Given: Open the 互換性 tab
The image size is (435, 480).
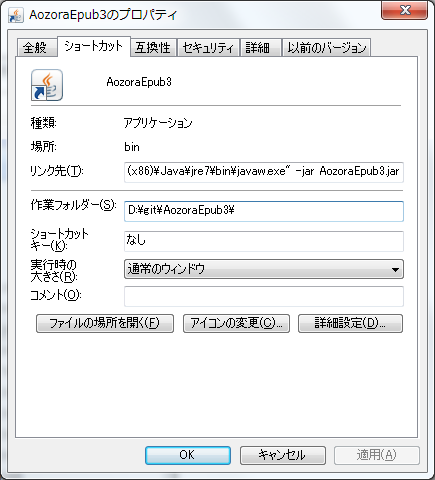Looking at the screenshot, I should pos(153,48).
